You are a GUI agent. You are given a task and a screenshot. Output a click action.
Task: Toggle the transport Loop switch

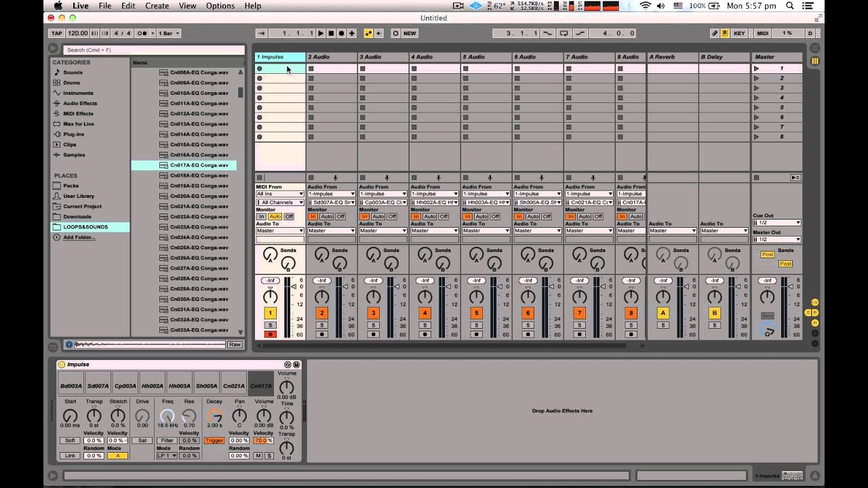point(564,33)
